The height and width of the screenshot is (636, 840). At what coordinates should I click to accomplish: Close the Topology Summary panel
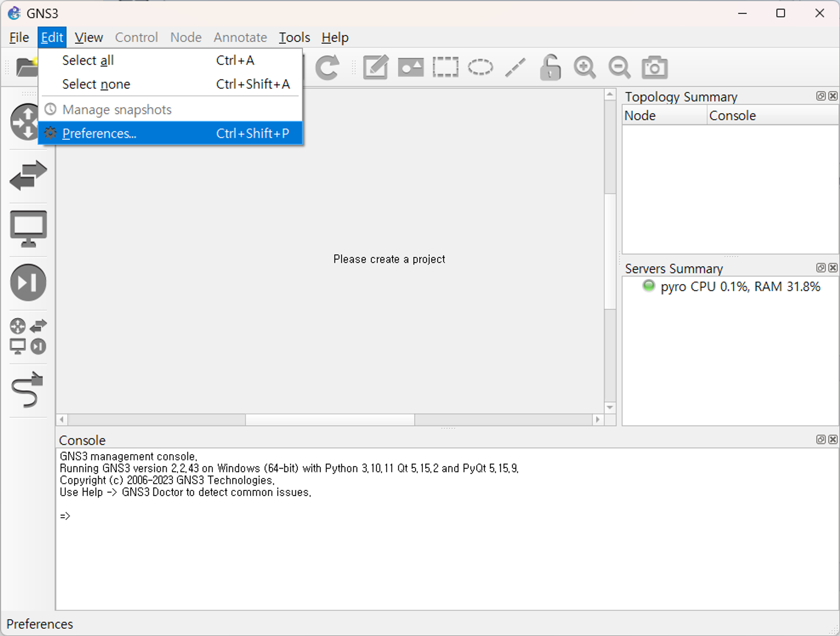(833, 96)
